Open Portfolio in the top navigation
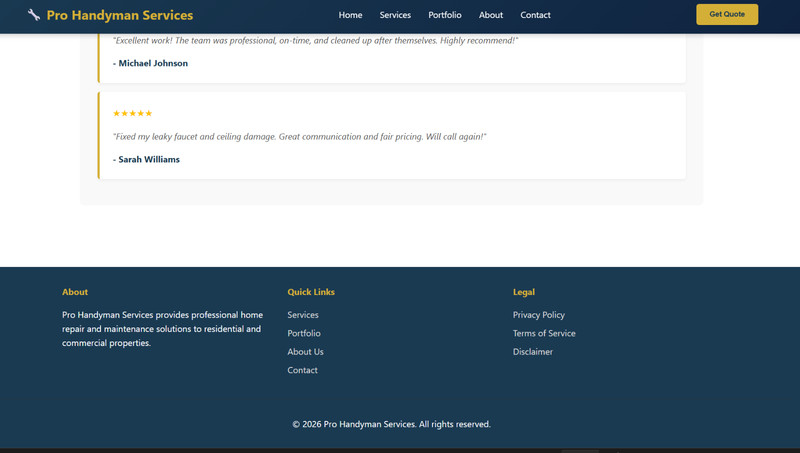Screen dimensions: 800x453 click(x=444, y=15)
